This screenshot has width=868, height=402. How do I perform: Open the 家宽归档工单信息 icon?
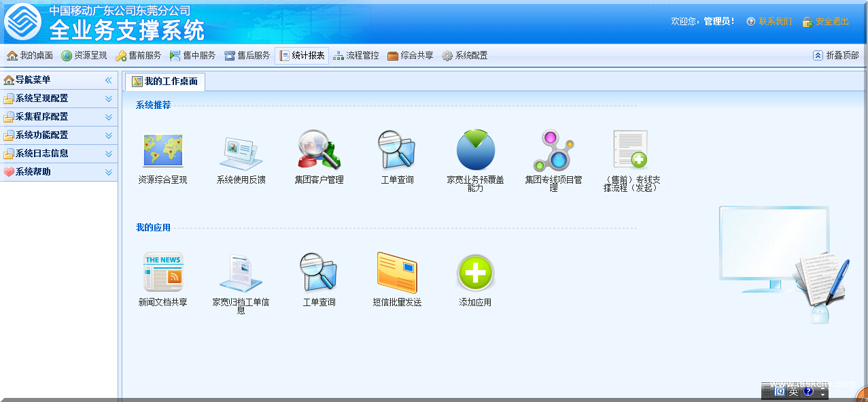click(x=241, y=272)
